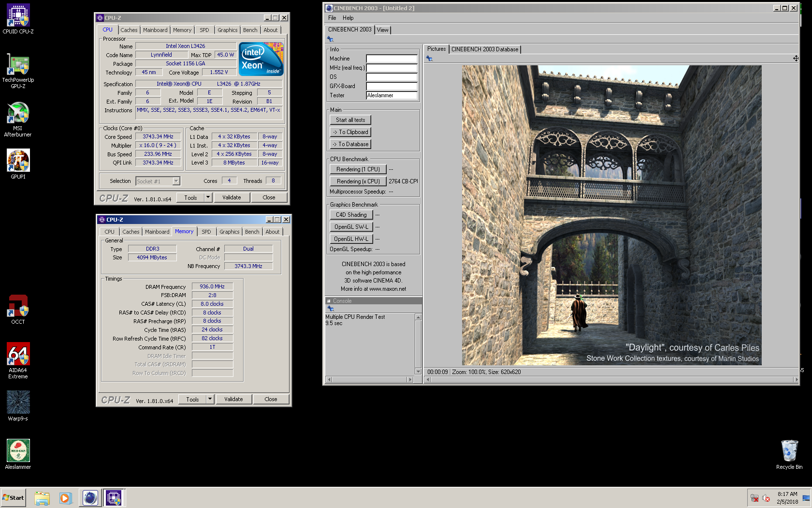Launch MSI Afterburner from the desktop
The width and height of the screenshot is (812, 508).
coord(18,119)
